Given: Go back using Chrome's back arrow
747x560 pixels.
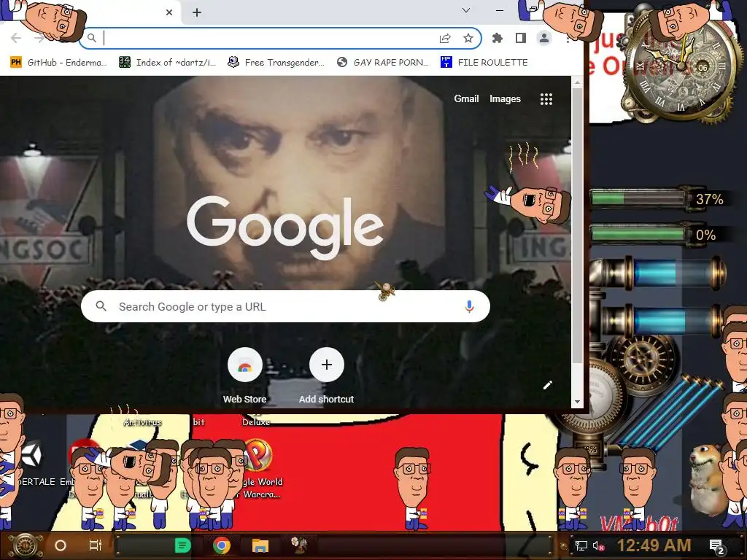Looking at the screenshot, I should (16, 38).
